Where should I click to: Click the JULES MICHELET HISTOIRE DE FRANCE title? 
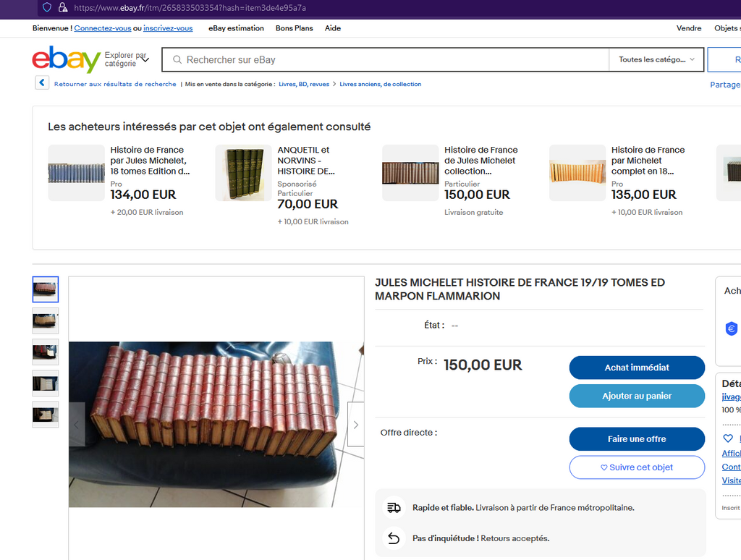coord(520,289)
